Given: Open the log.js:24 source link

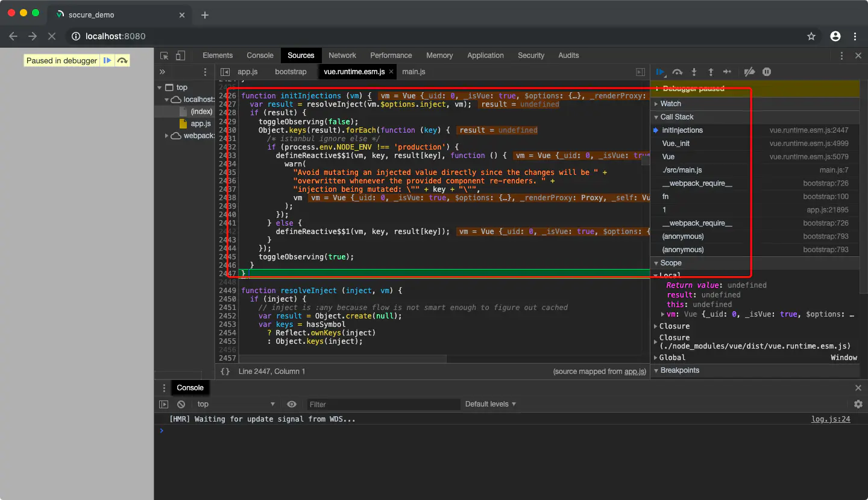Looking at the screenshot, I should pos(830,419).
